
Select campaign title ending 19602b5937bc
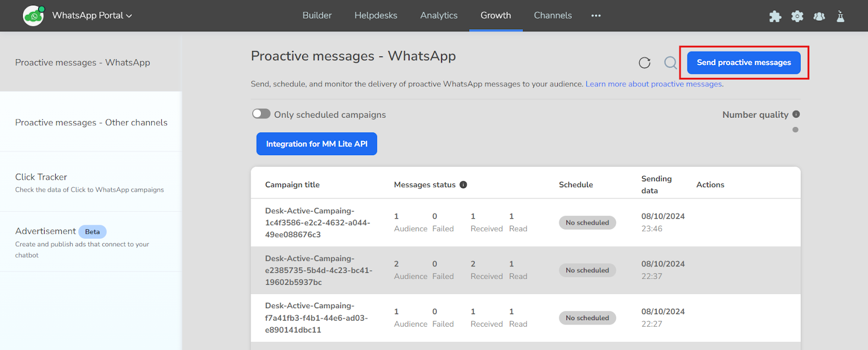(319, 270)
